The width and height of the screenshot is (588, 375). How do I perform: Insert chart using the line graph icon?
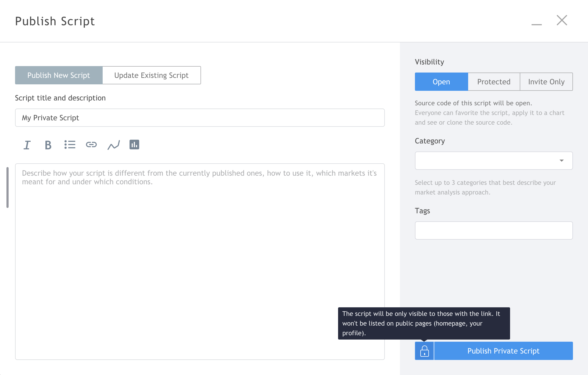click(113, 145)
